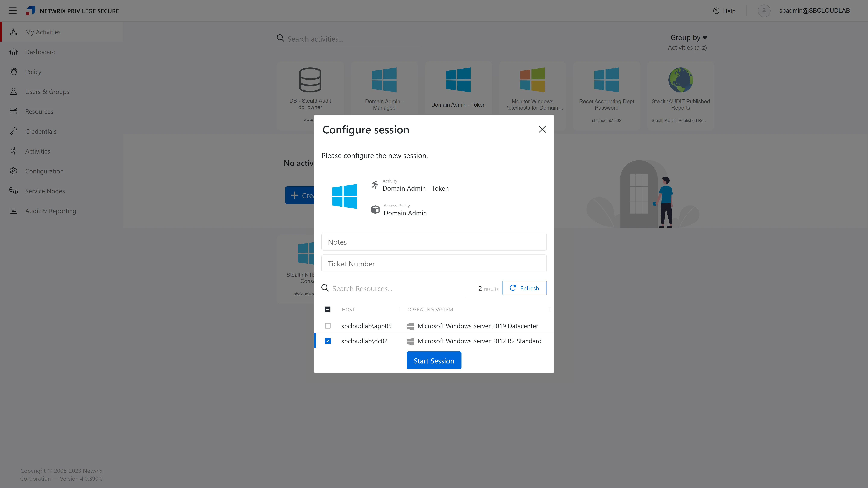Image resolution: width=868 pixels, height=488 pixels.
Task: Click the Service Nodes gears icon
Action: (13, 191)
